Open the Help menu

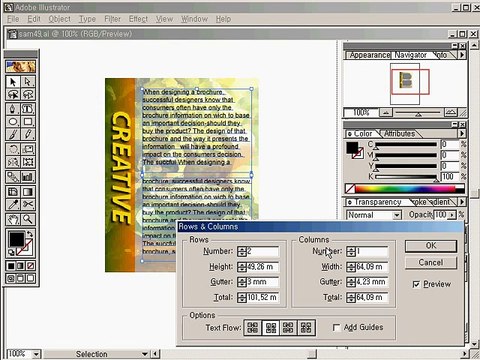[x=223, y=19]
